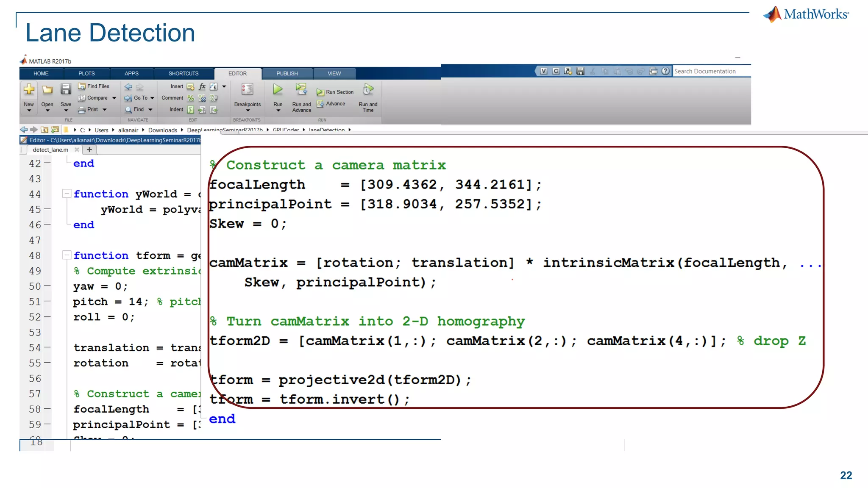Switch to the PUBLISH tab

(287, 73)
